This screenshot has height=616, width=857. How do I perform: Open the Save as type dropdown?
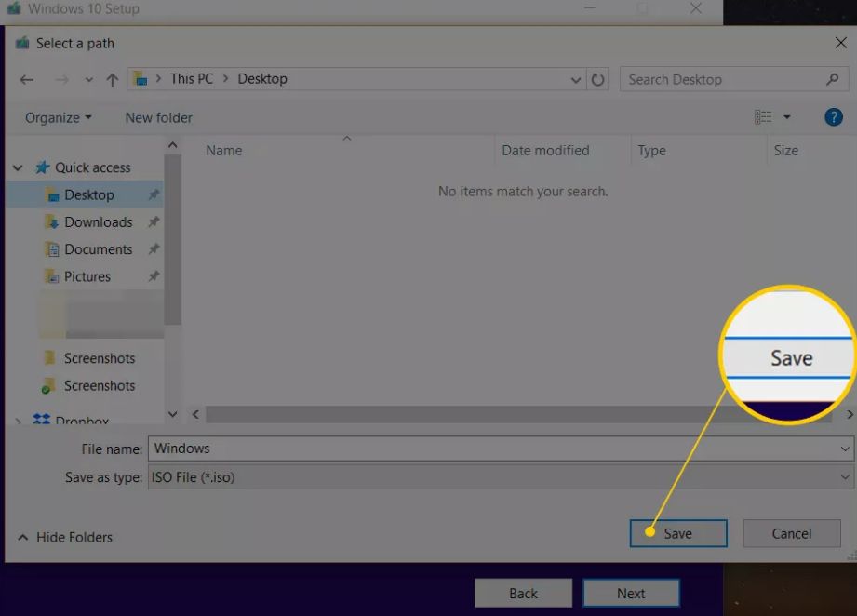845,477
